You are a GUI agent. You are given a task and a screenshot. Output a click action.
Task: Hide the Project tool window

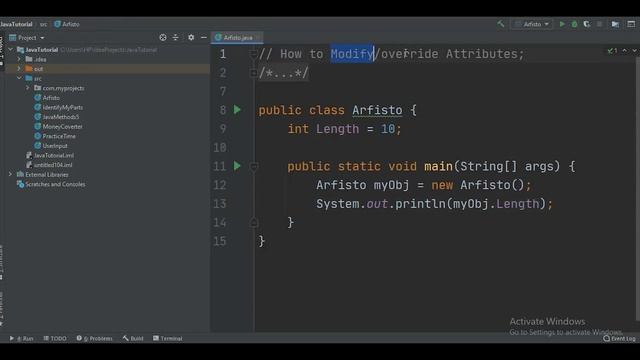[x=204, y=38]
